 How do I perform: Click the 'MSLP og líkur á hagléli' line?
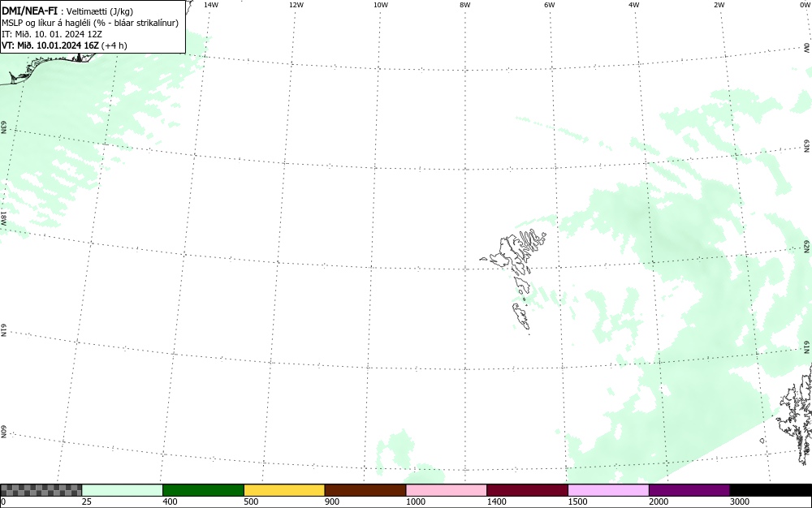coord(90,23)
